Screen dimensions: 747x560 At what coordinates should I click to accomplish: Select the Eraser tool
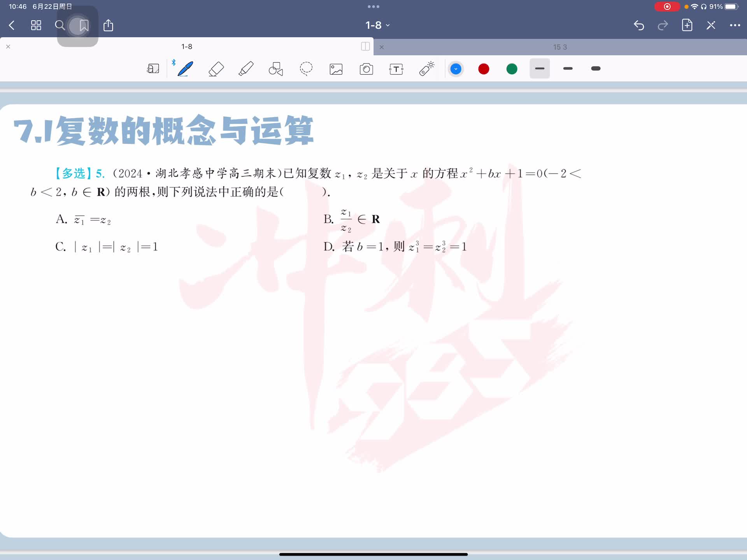pos(216,69)
